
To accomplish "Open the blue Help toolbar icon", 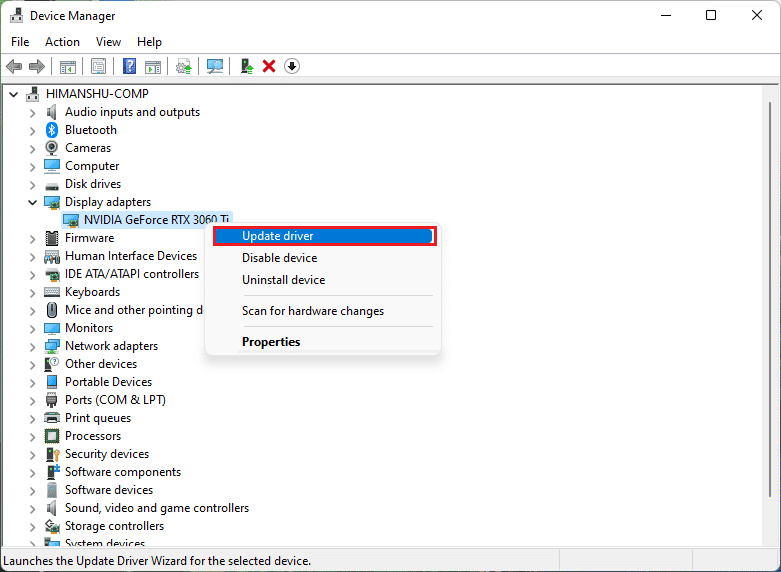I will tap(130, 66).
